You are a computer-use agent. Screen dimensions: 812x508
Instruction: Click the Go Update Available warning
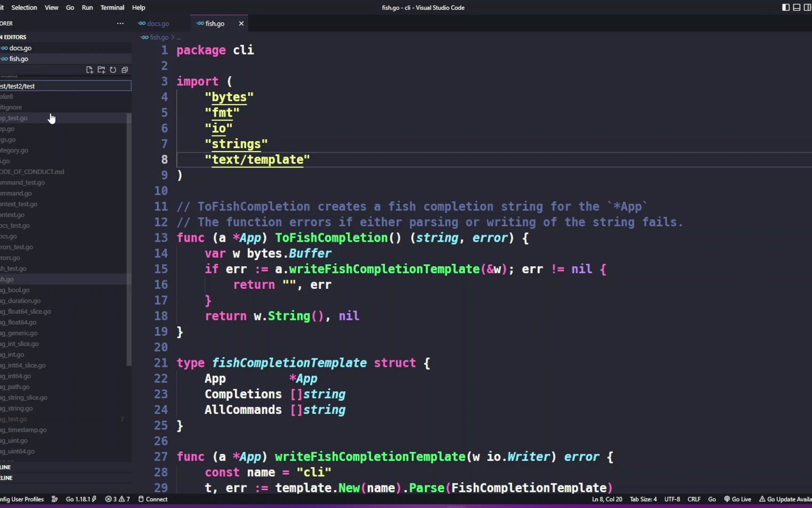click(785, 499)
